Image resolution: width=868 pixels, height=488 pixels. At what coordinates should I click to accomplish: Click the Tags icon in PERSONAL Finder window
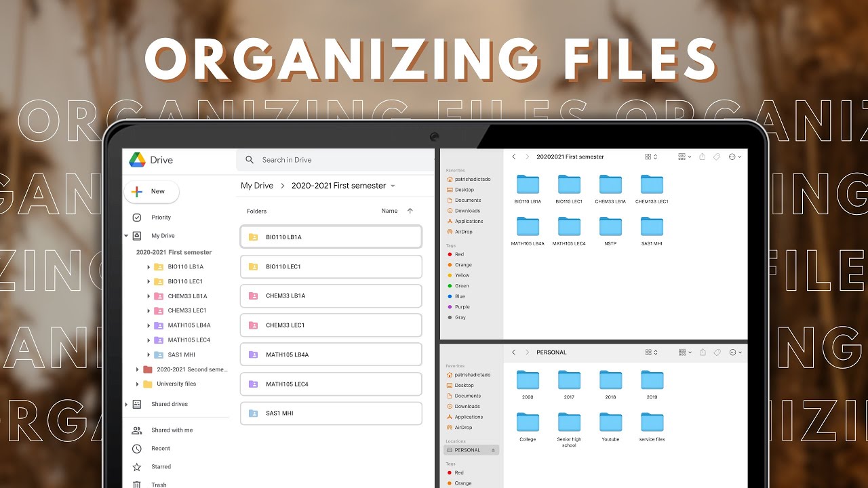pyautogui.click(x=717, y=352)
